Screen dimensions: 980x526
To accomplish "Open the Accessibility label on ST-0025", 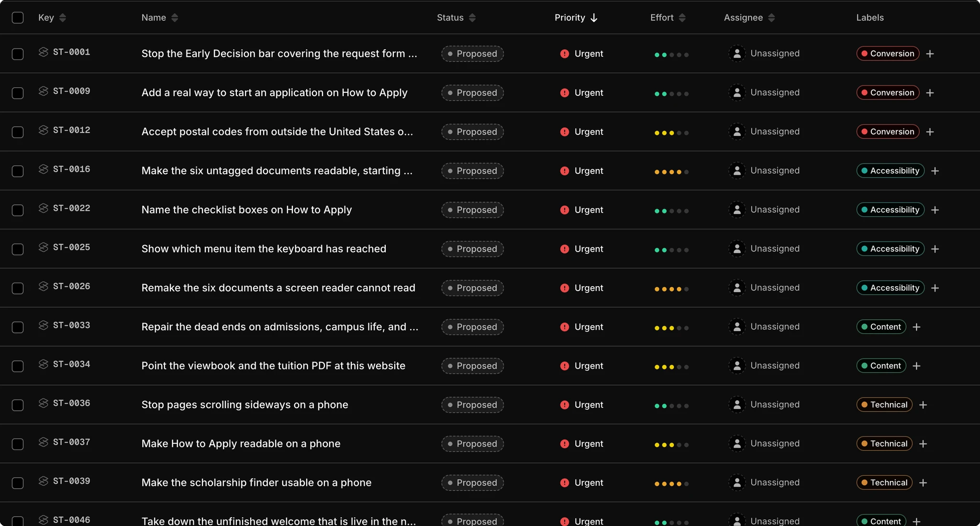I will (x=891, y=249).
